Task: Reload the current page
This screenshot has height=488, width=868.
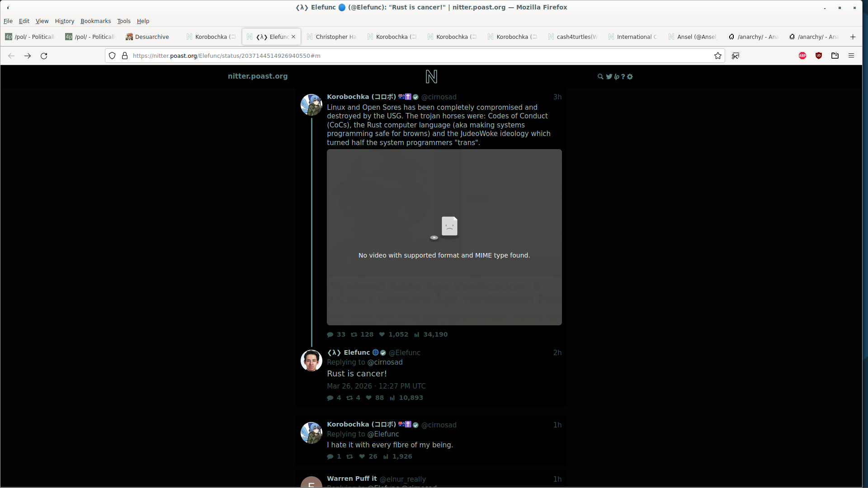Action: pos(44,56)
